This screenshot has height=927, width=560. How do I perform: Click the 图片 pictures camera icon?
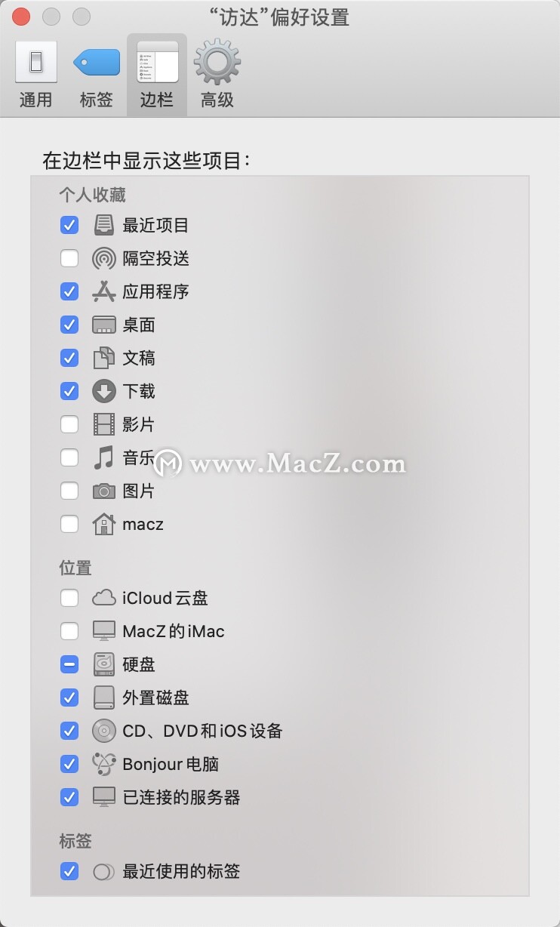click(x=104, y=491)
